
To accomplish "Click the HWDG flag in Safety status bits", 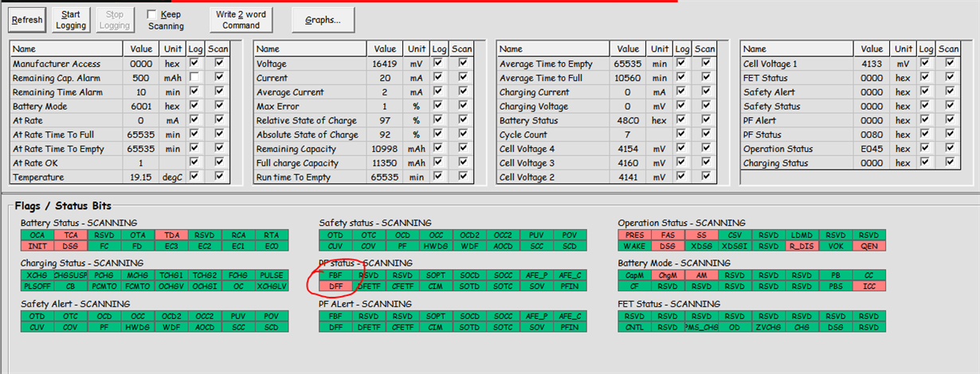I will click(436, 245).
